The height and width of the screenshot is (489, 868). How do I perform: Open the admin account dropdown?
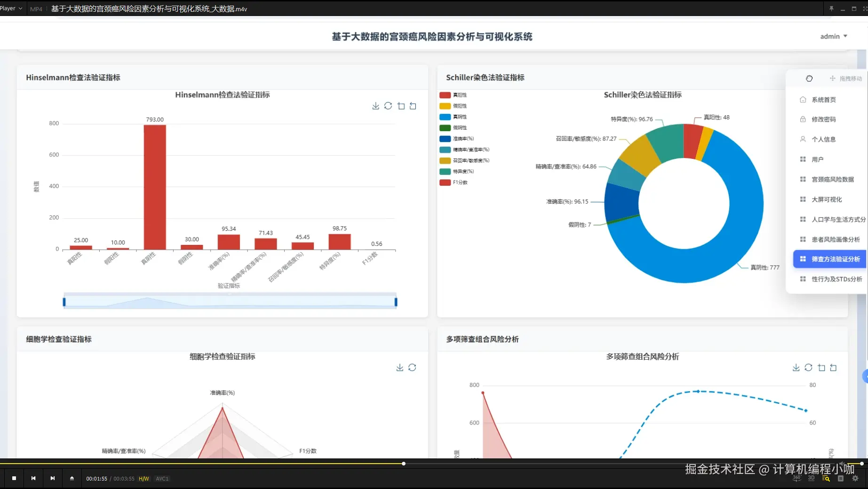click(834, 36)
